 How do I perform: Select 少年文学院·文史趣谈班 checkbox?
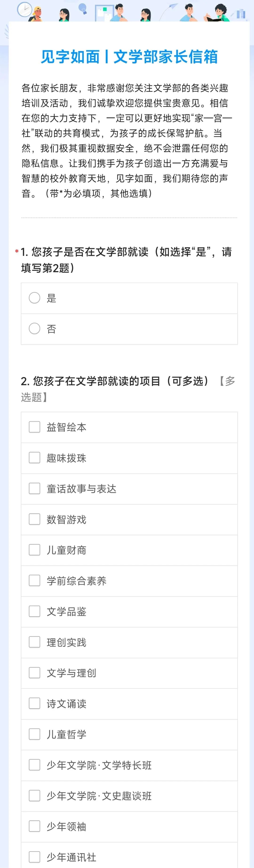(x=34, y=796)
